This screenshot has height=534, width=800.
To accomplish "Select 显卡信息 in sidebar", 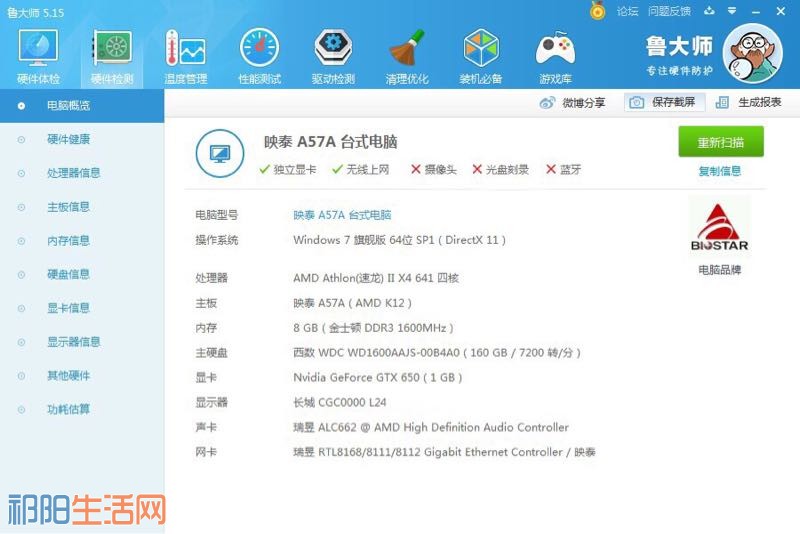I will [82, 308].
